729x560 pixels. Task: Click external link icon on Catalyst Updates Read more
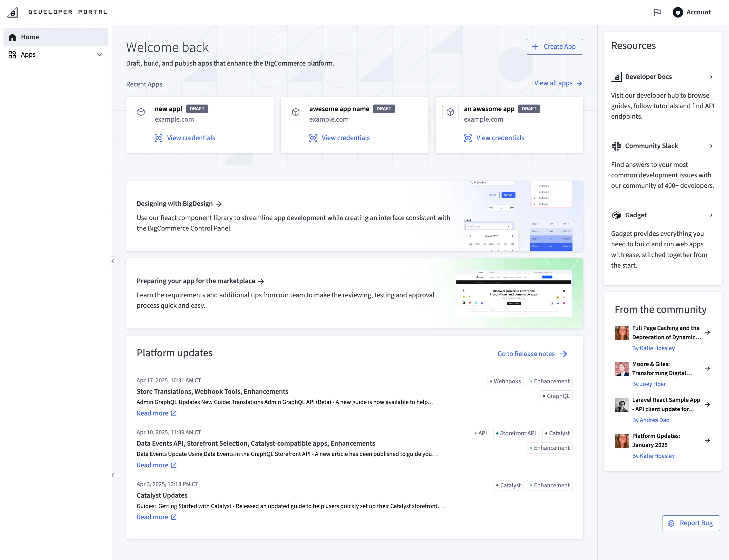[174, 517]
